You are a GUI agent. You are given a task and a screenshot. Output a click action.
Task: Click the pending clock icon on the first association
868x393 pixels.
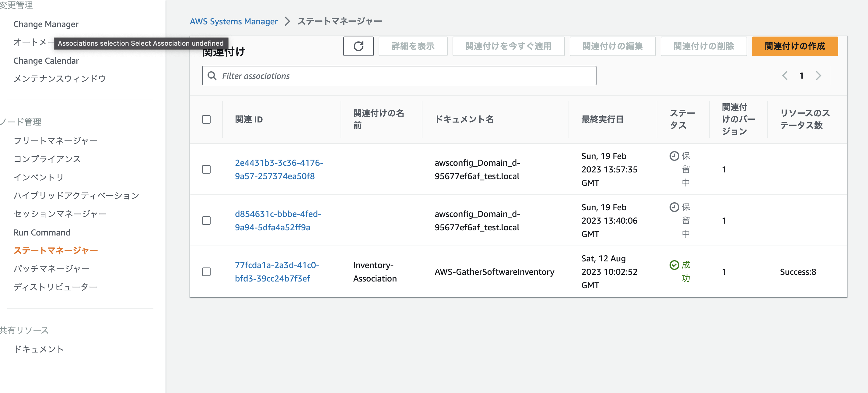pyautogui.click(x=674, y=156)
